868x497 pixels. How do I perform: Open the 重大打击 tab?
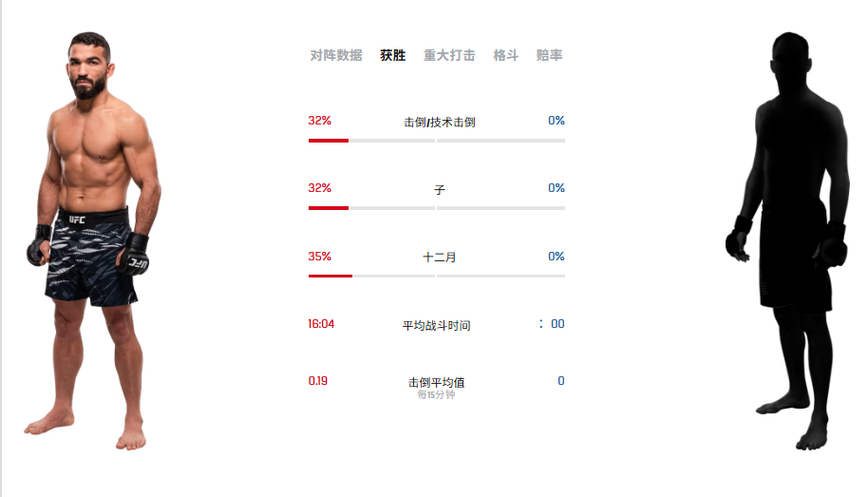tap(449, 55)
